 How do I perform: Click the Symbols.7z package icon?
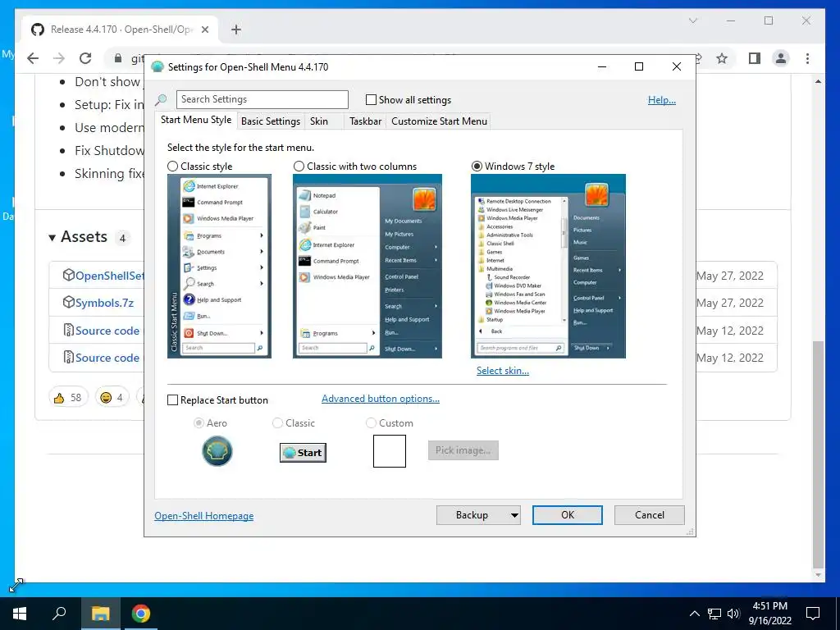pos(69,302)
